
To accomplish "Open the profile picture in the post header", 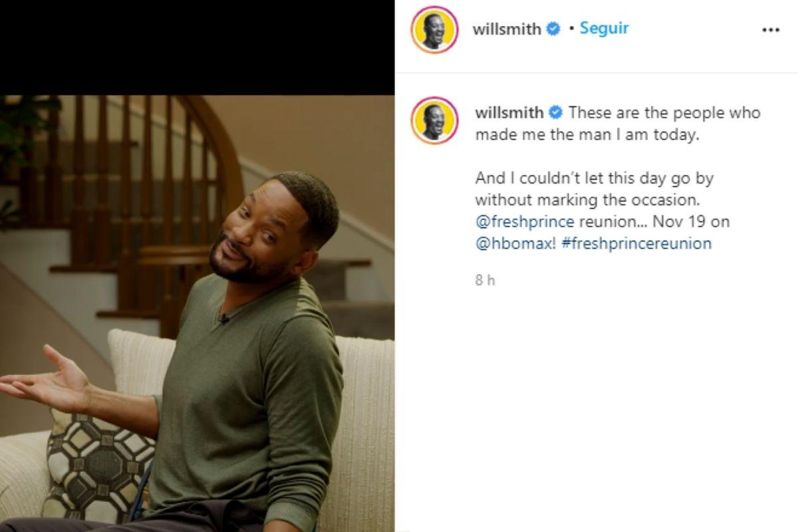I will tap(435, 30).
